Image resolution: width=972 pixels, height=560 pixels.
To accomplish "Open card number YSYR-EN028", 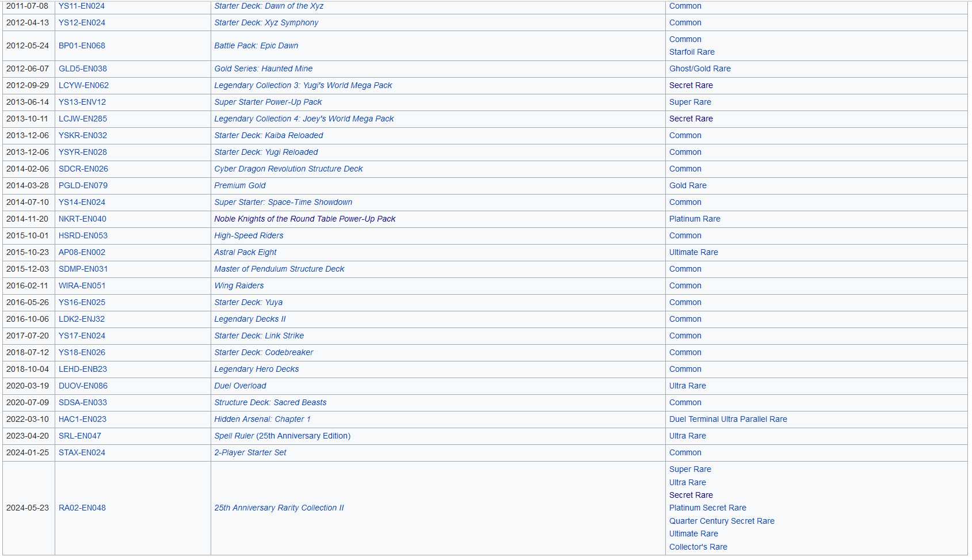I will pos(83,152).
